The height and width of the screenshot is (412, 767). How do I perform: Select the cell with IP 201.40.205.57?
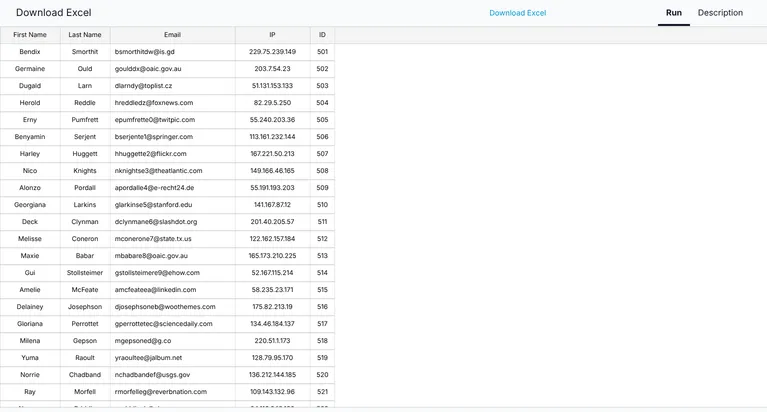272,222
